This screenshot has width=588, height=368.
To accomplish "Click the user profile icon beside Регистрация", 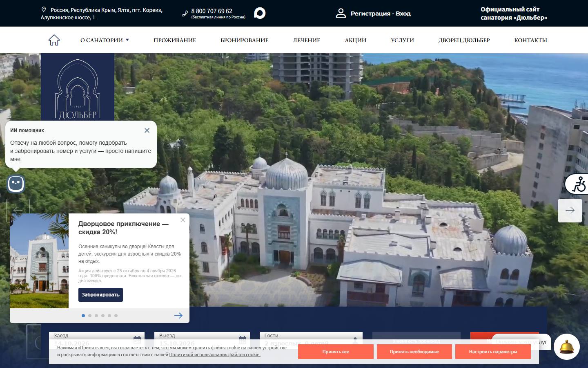I will click(341, 13).
